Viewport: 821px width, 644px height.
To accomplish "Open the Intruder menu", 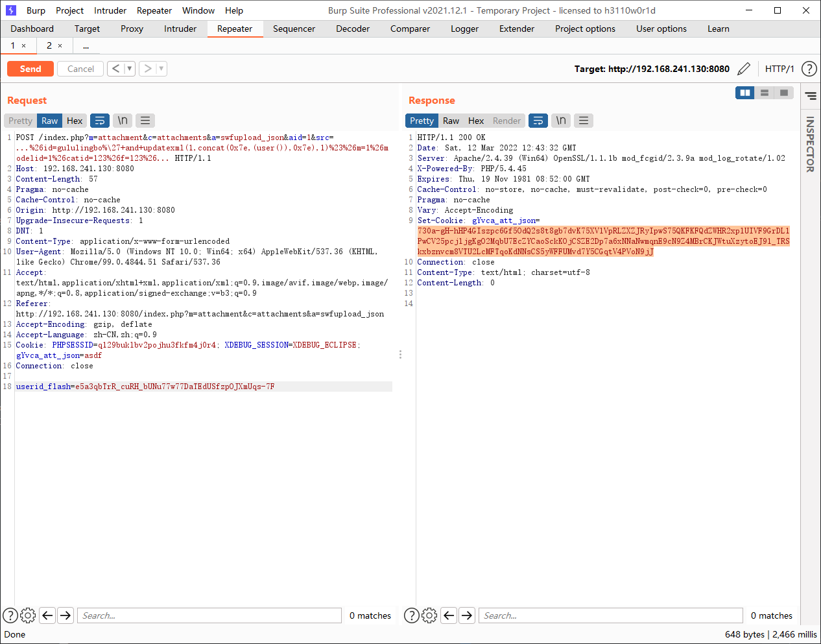I will (110, 10).
